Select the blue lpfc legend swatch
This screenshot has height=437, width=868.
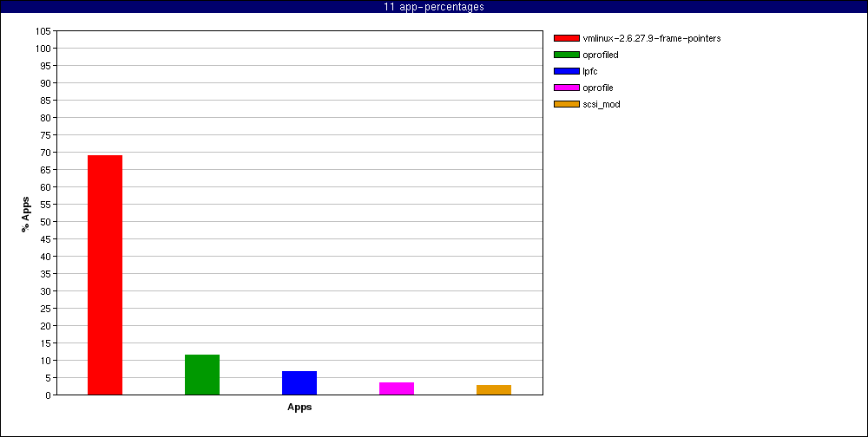[566, 71]
